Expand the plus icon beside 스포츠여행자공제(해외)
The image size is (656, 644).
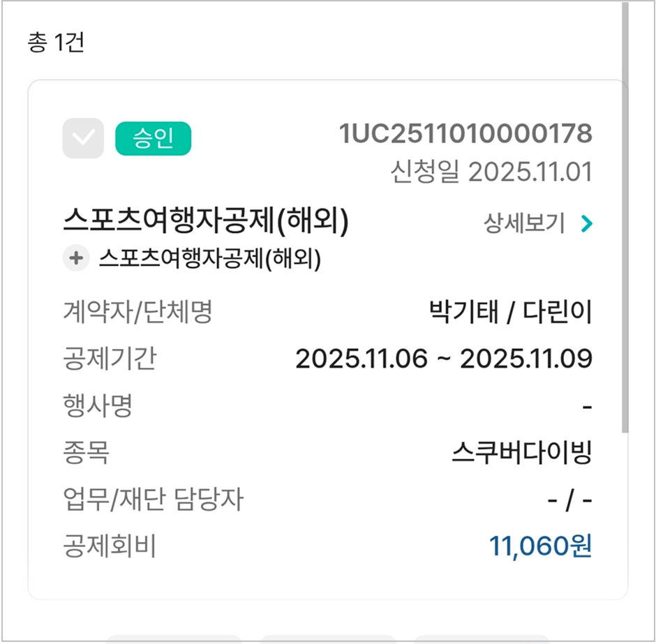click(75, 259)
